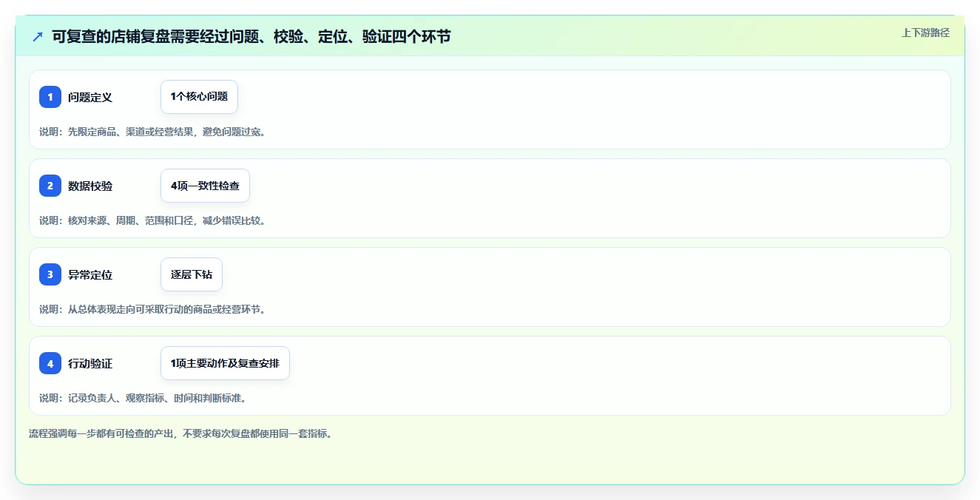Click the step 2 number badge
This screenshot has height=500, width=980.
point(50,186)
